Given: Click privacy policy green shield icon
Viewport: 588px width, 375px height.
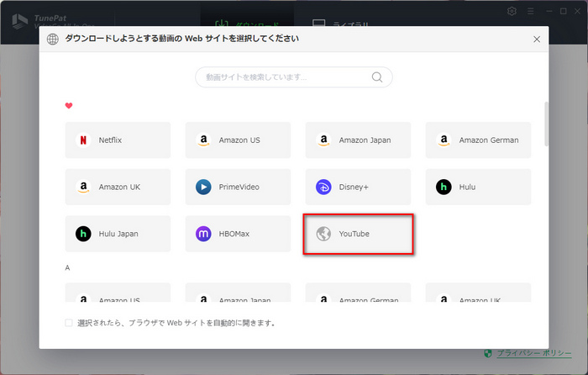Looking at the screenshot, I should pyautogui.click(x=487, y=353).
